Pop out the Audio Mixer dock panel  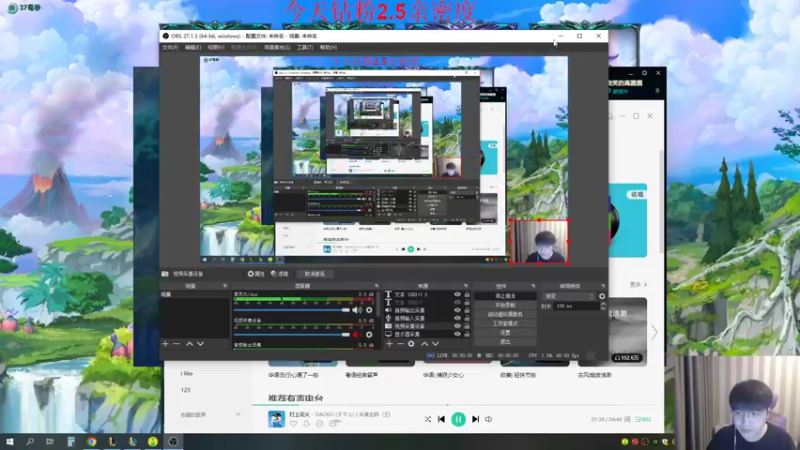click(x=377, y=286)
